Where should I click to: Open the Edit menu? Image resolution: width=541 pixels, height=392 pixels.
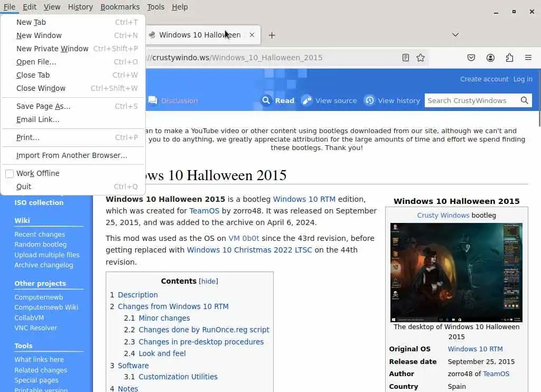(30, 7)
